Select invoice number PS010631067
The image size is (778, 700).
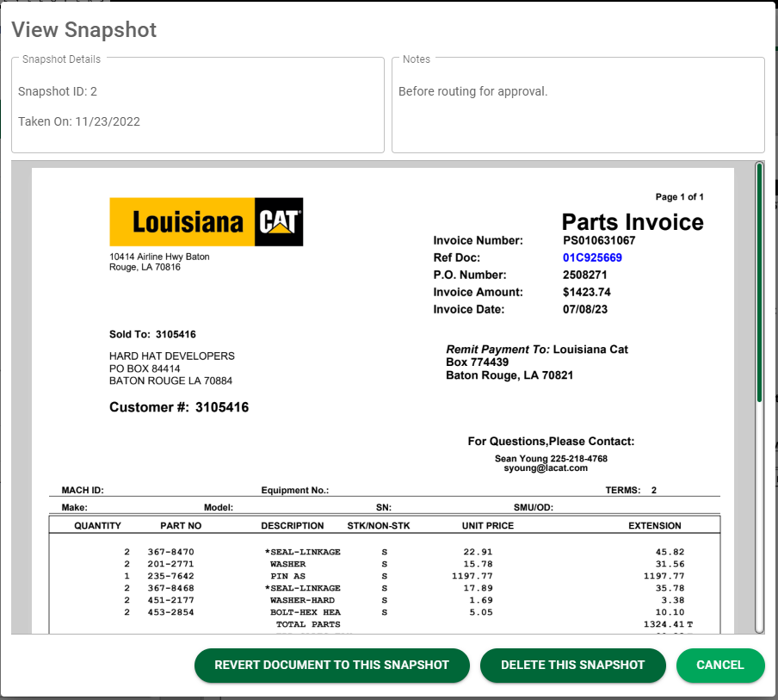(x=599, y=240)
